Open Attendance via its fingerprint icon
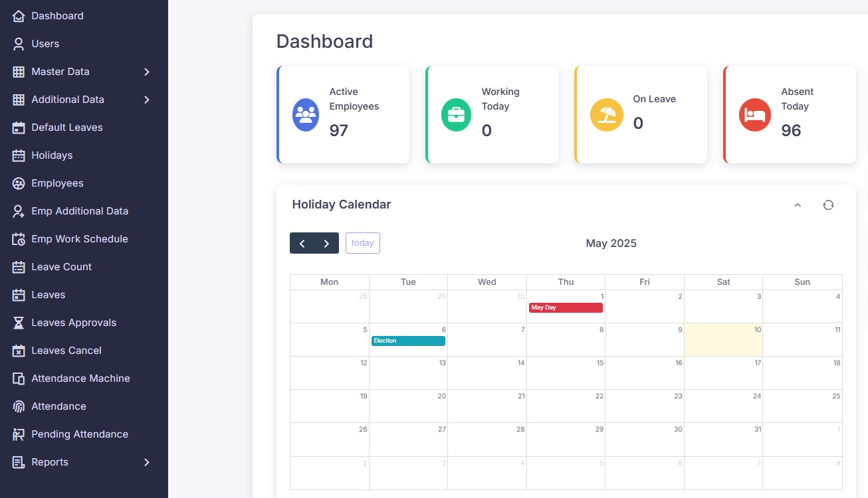This screenshot has width=868, height=498. click(x=18, y=406)
